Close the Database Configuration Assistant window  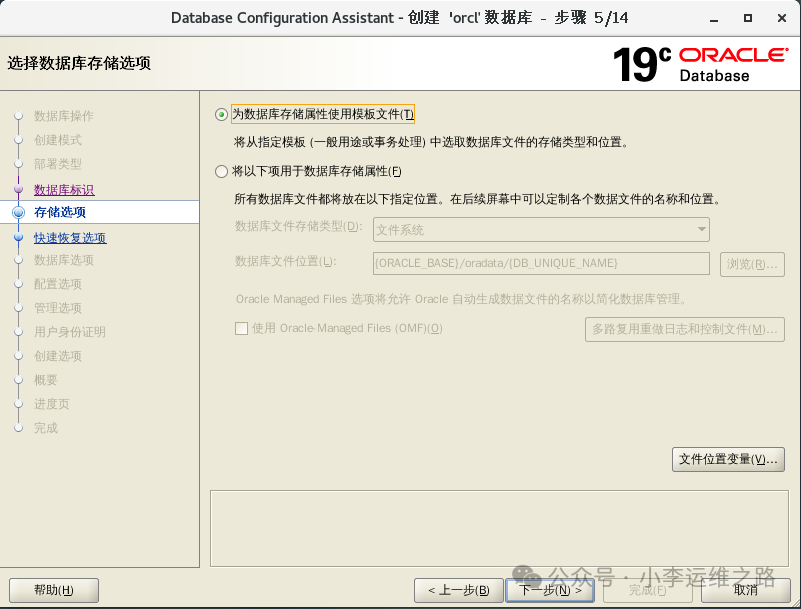click(x=782, y=18)
